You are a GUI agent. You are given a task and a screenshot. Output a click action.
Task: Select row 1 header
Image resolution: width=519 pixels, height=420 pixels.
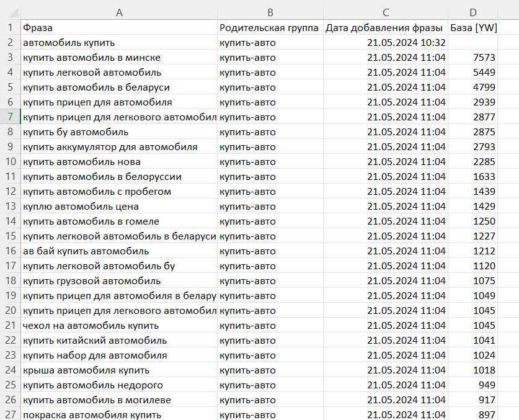(11, 27)
